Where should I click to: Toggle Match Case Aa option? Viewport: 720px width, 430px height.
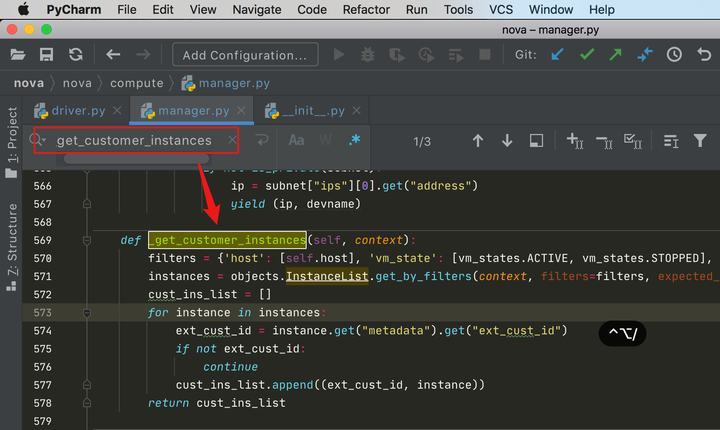tap(296, 140)
